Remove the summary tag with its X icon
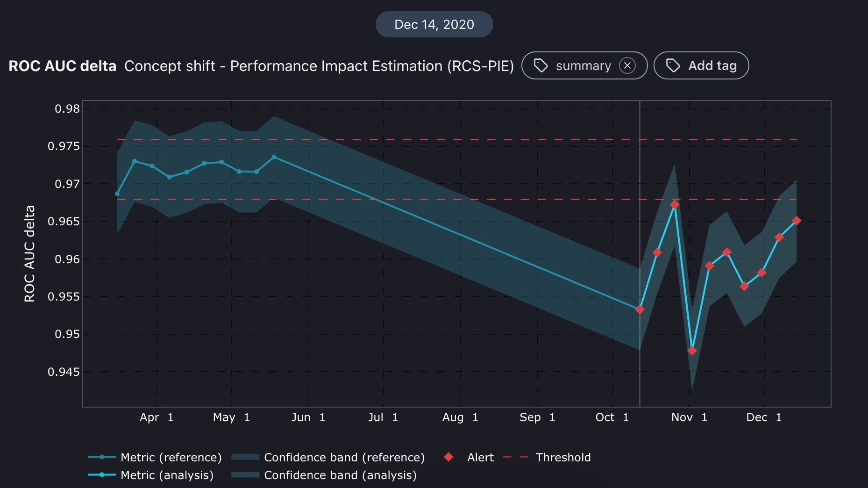This screenshot has width=868, height=488. [627, 66]
